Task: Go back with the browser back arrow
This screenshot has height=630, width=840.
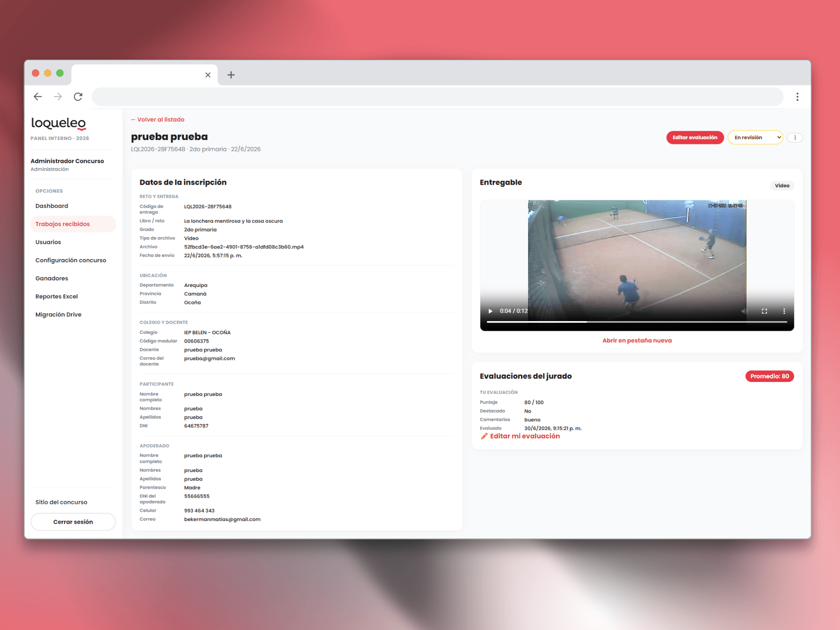Action: (x=38, y=97)
